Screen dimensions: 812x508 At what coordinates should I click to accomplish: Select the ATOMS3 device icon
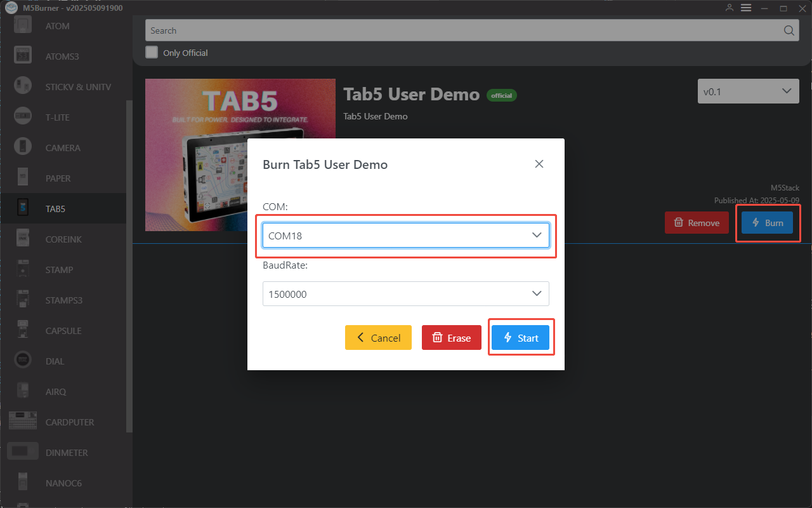coord(23,56)
